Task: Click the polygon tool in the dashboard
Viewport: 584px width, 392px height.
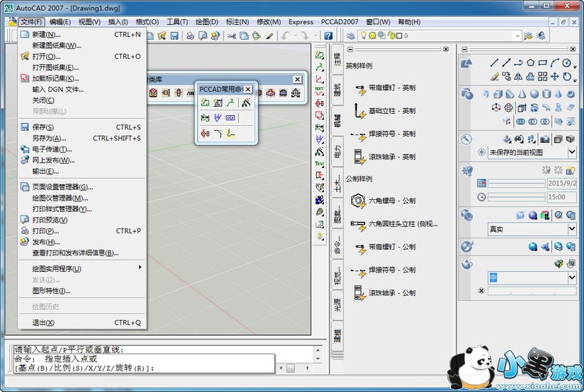Action: pyautogui.click(x=530, y=63)
